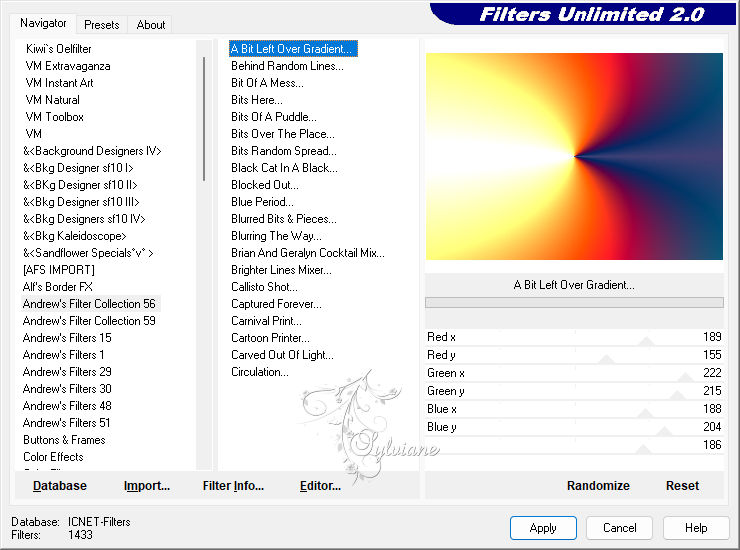The width and height of the screenshot is (740, 550).
Task: Select Andrew's Filters 1 category
Action: coord(63,355)
